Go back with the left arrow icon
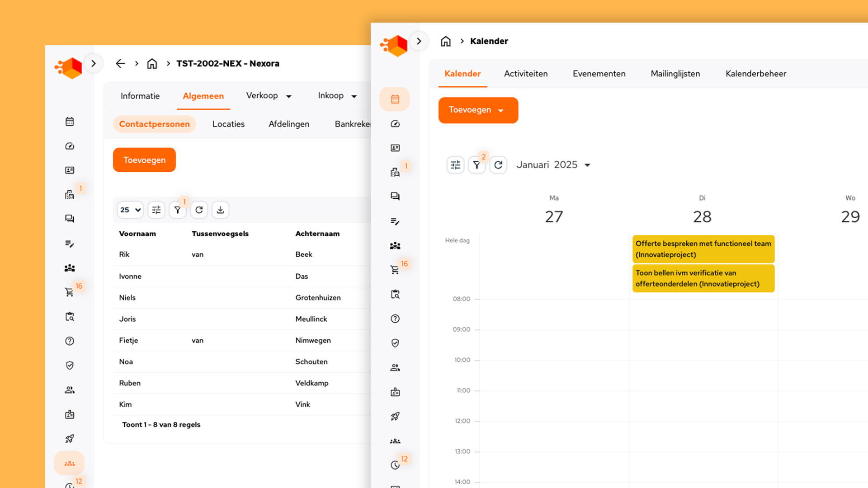Screen dimensions: 868x488 120,64
